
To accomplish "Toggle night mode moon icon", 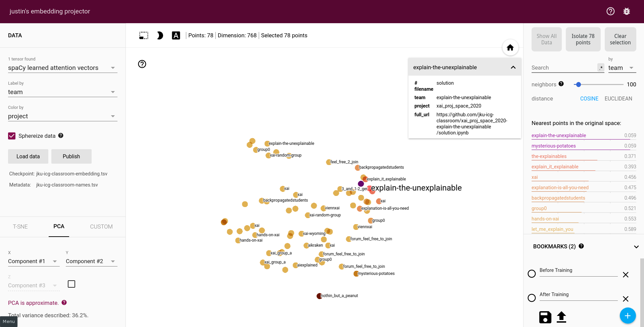I will tap(160, 36).
